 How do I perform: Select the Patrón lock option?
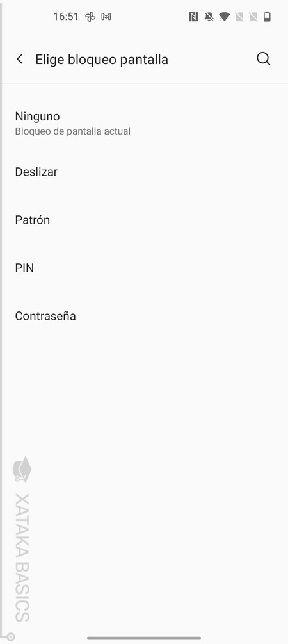(x=144, y=220)
